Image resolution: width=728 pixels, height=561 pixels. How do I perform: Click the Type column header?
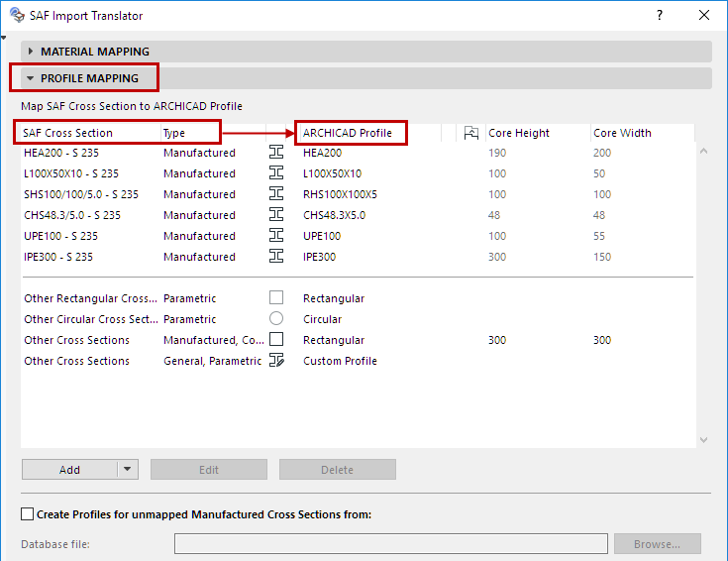coord(174,133)
